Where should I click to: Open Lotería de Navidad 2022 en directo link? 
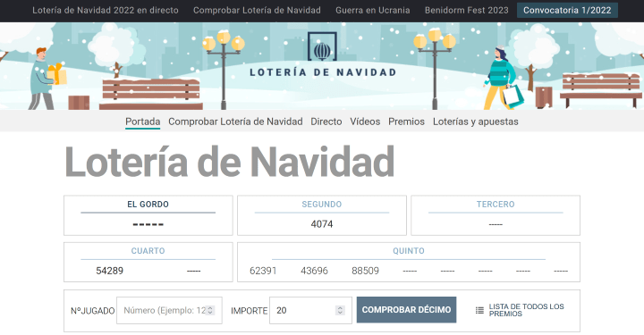[x=106, y=10]
